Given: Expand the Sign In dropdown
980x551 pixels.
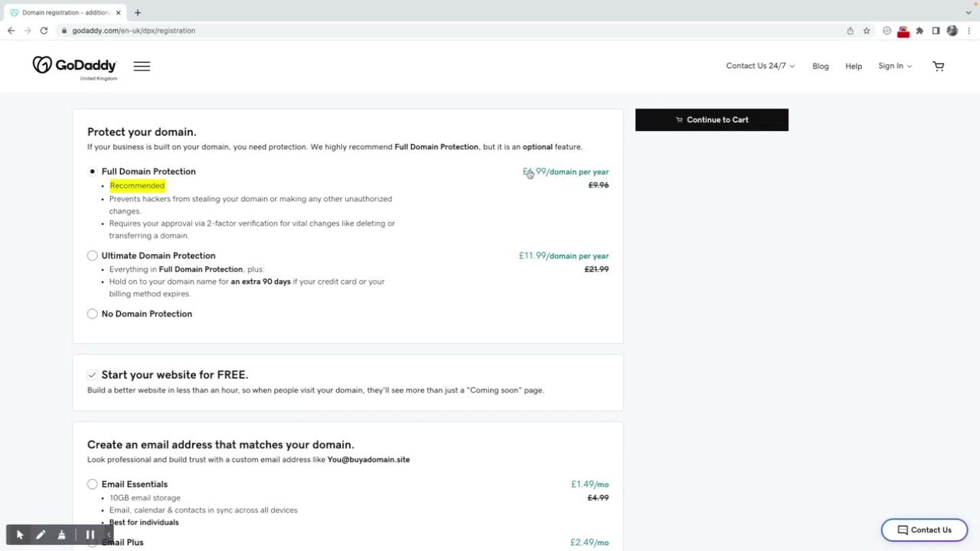Looking at the screenshot, I should click(x=894, y=67).
